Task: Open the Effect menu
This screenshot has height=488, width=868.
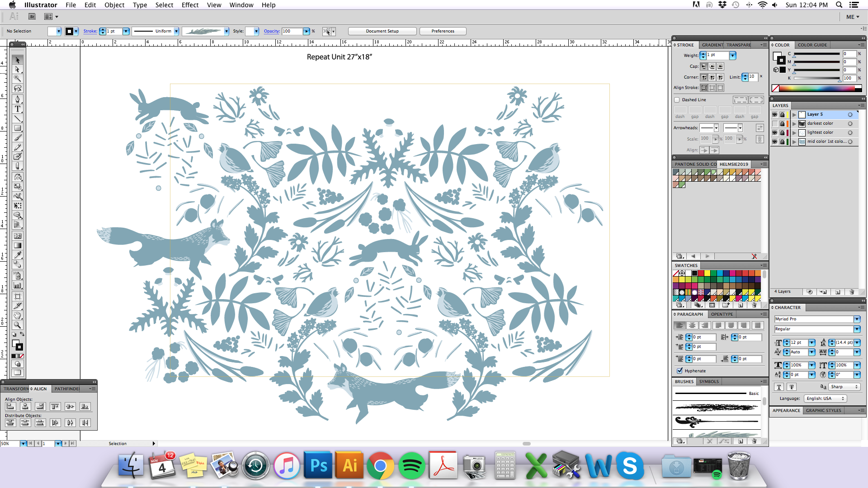Action: pyautogui.click(x=190, y=5)
